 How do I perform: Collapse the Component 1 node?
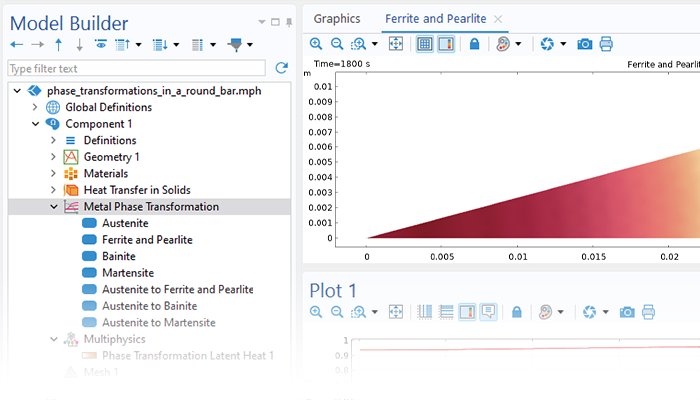[x=35, y=124]
